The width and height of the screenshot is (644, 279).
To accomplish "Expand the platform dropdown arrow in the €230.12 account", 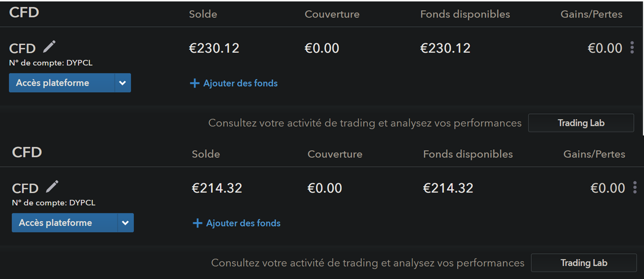I will pos(123,83).
